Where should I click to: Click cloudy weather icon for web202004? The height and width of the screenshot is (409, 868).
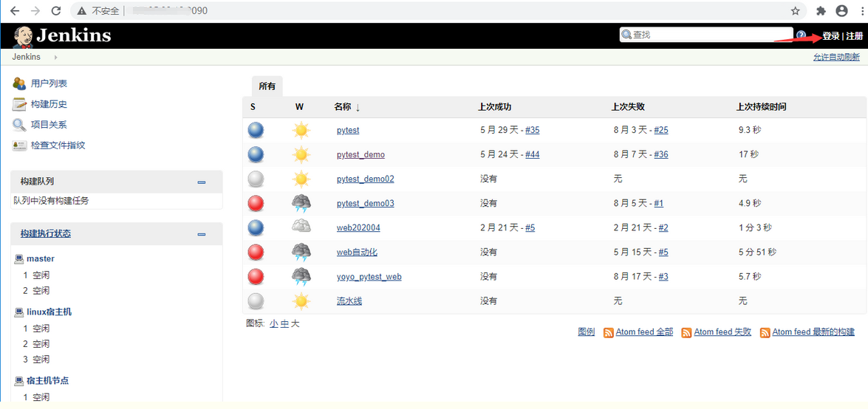coord(301,227)
